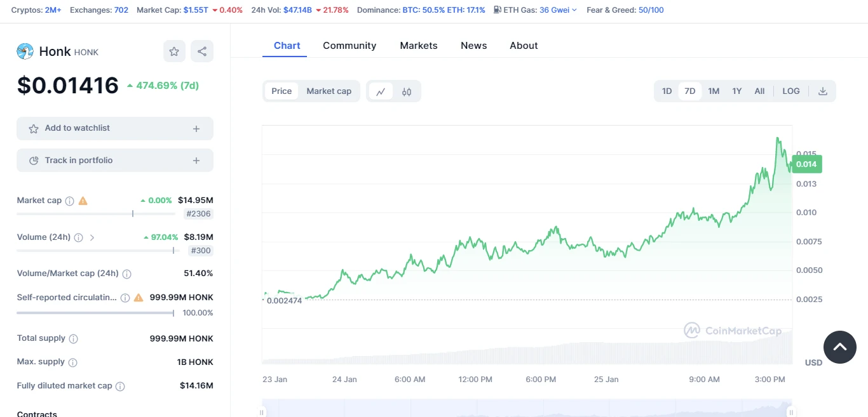Open Volume/Market cap info icon
868x417 pixels.
(126, 274)
